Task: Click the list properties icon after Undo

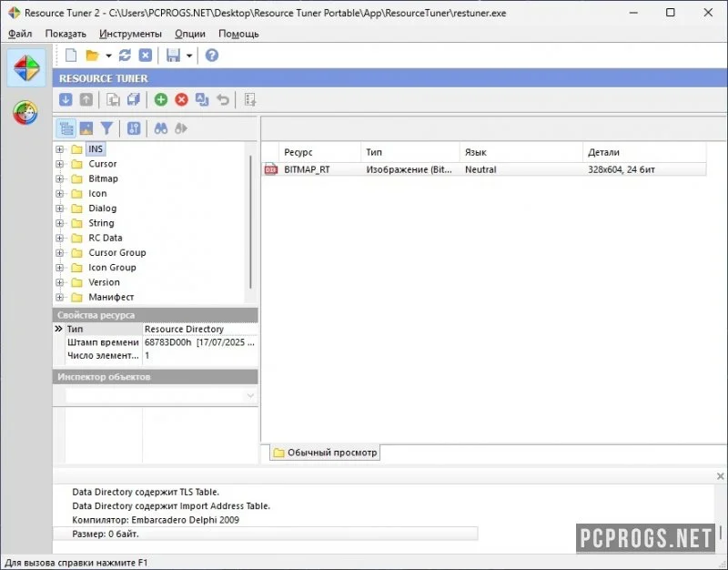Action: tap(250, 99)
